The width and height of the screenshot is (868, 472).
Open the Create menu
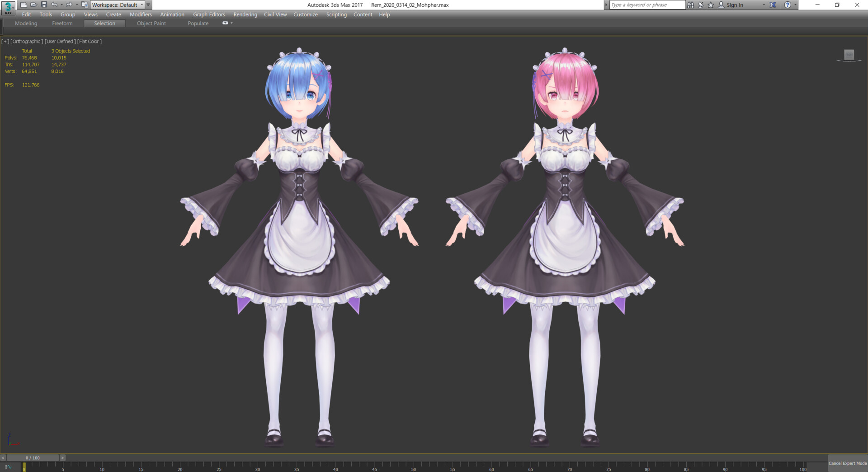point(113,14)
